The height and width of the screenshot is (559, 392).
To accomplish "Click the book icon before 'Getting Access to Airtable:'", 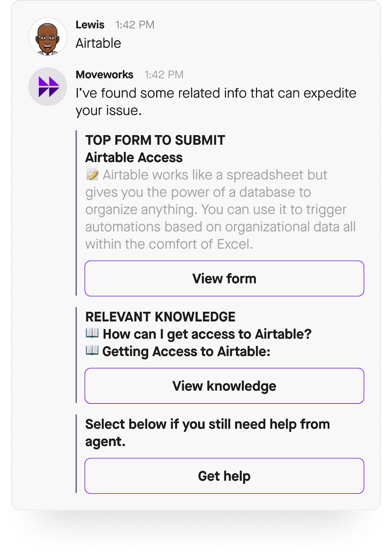I will click(x=92, y=352).
